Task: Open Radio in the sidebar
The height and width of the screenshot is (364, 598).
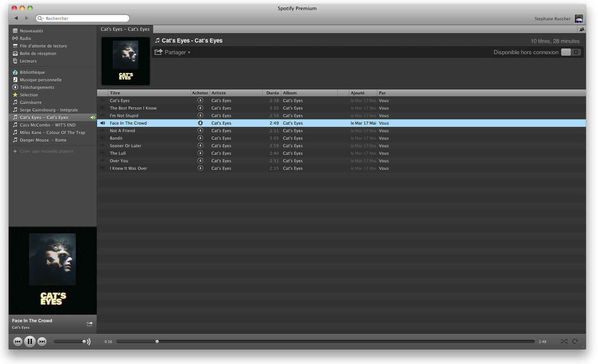Action: tap(26, 38)
